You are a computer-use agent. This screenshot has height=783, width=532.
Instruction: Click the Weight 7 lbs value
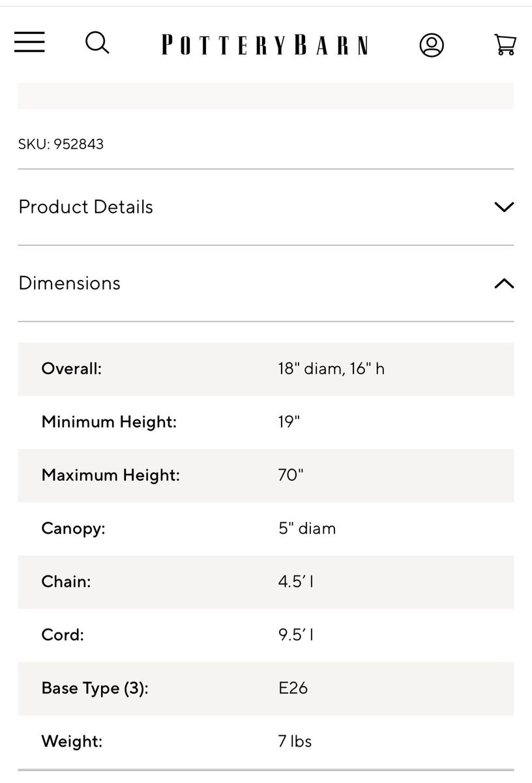pos(295,742)
